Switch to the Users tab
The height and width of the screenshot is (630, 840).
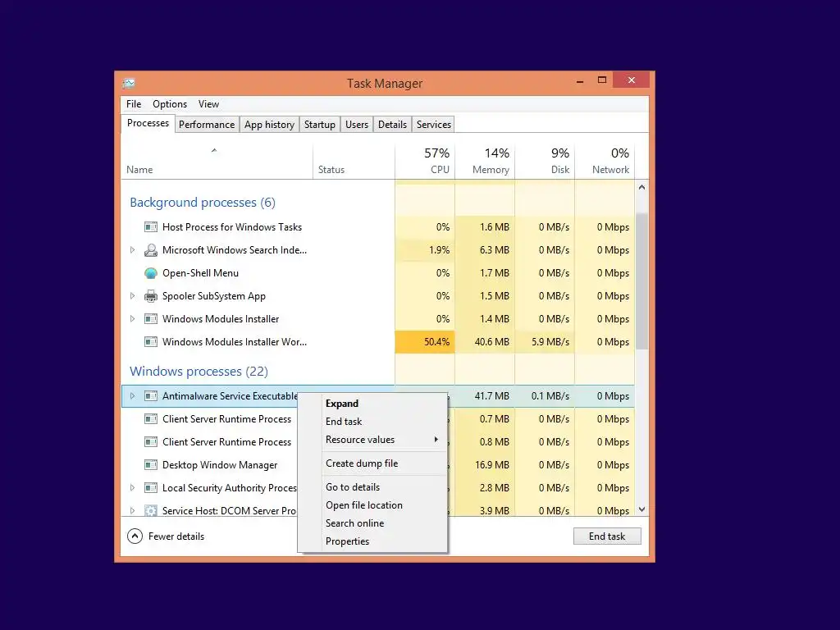[x=357, y=125]
